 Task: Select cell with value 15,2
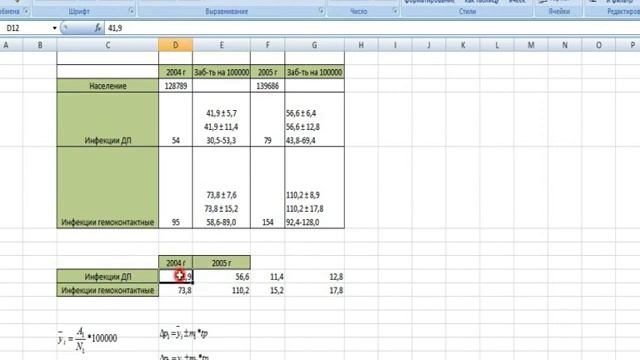(x=268, y=290)
